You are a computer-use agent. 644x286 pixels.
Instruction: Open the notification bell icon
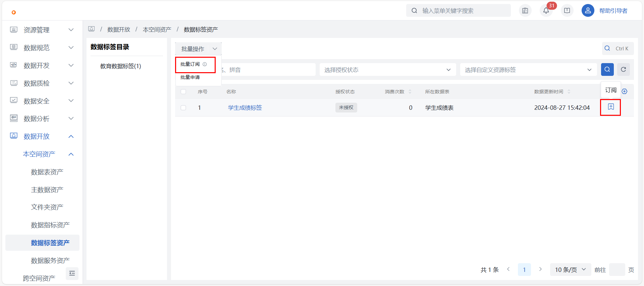click(546, 11)
